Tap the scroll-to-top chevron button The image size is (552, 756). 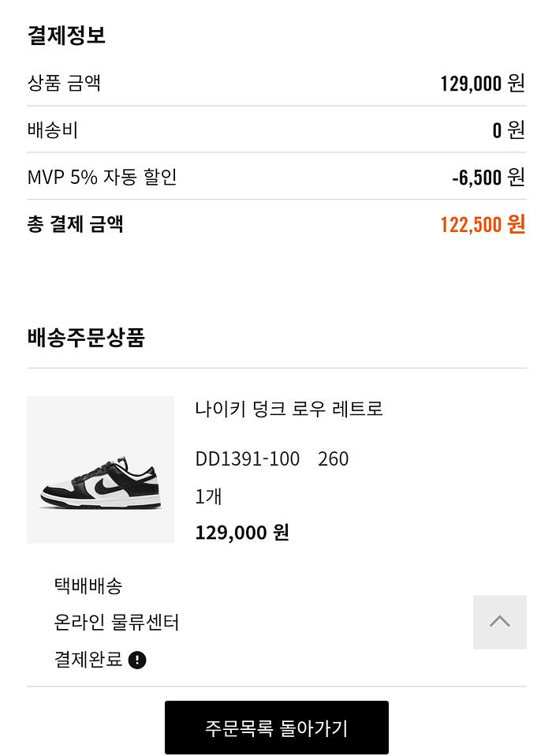tap(499, 622)
